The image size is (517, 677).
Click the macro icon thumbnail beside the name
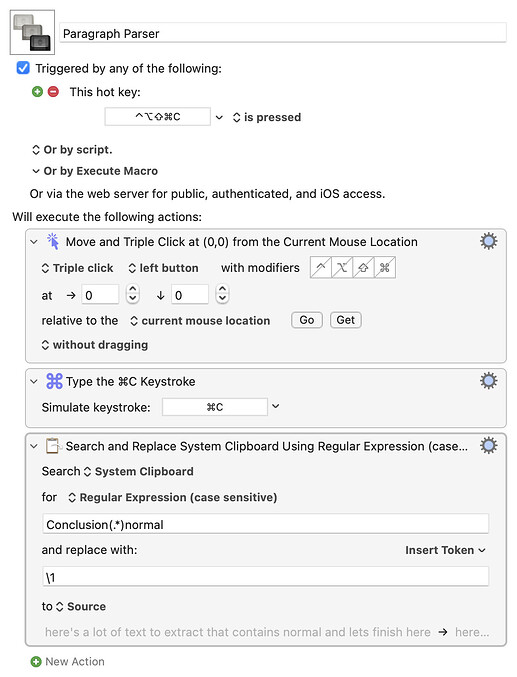coord(32,32)
